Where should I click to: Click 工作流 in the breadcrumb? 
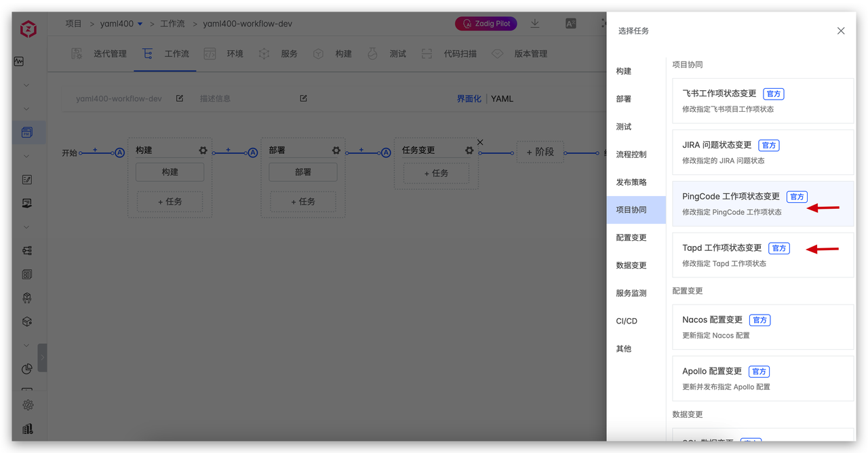172,24
